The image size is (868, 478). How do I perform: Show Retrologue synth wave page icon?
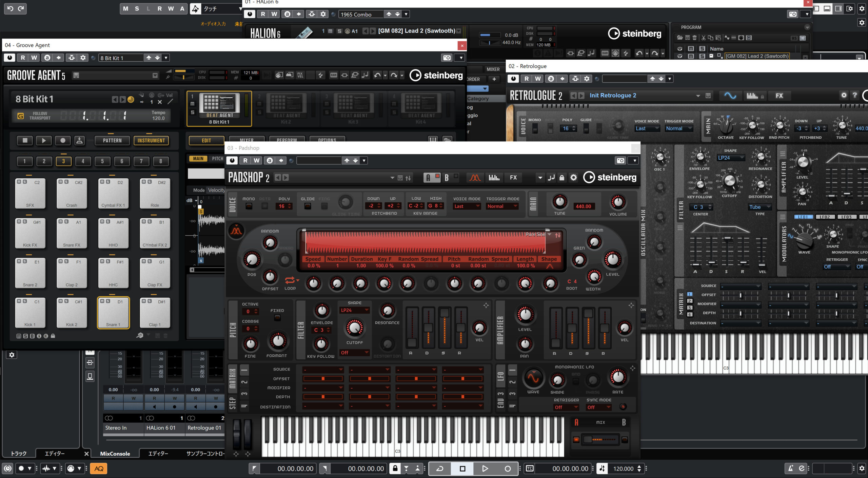(x=730, y=96)
